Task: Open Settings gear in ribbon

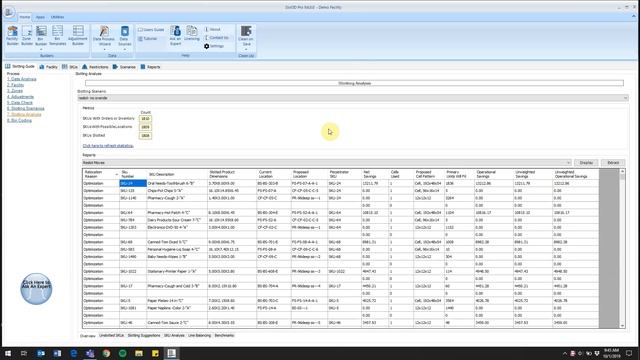Action: pos(214,46)
